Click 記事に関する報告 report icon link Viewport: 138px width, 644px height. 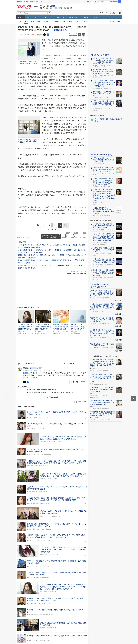[x=23, y=238]
